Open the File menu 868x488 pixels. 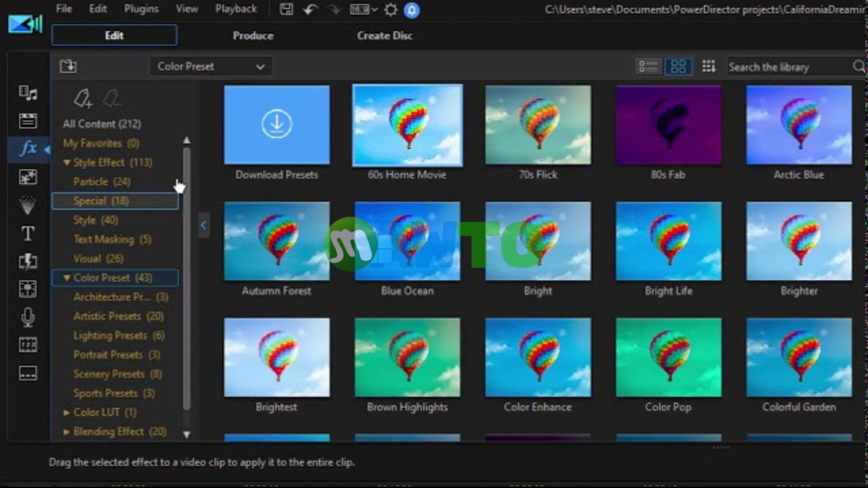coord(64,9)
